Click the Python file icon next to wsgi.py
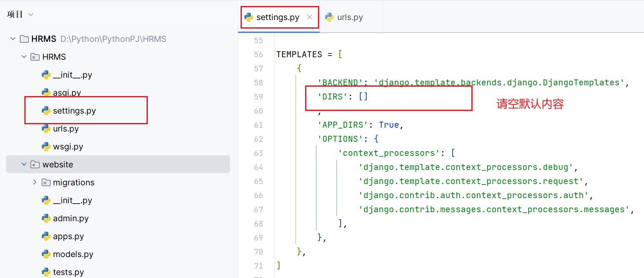The width and height of the screenshot is (644, 278). coord(46,147)
